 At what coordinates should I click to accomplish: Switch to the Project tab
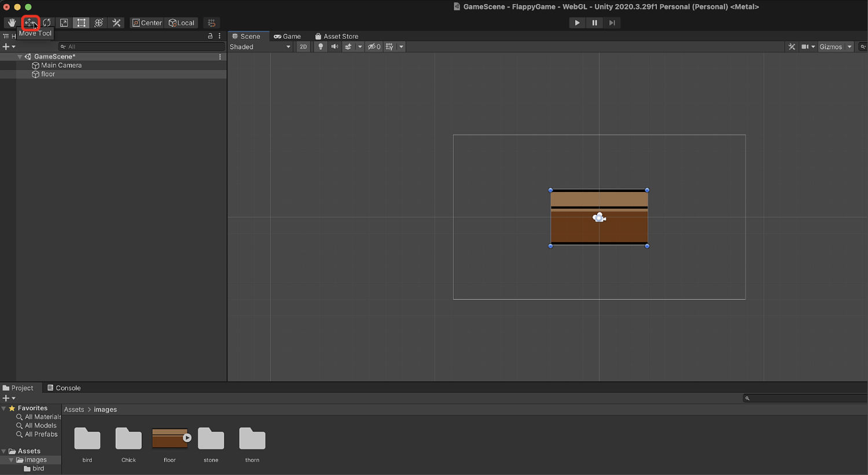18,388
